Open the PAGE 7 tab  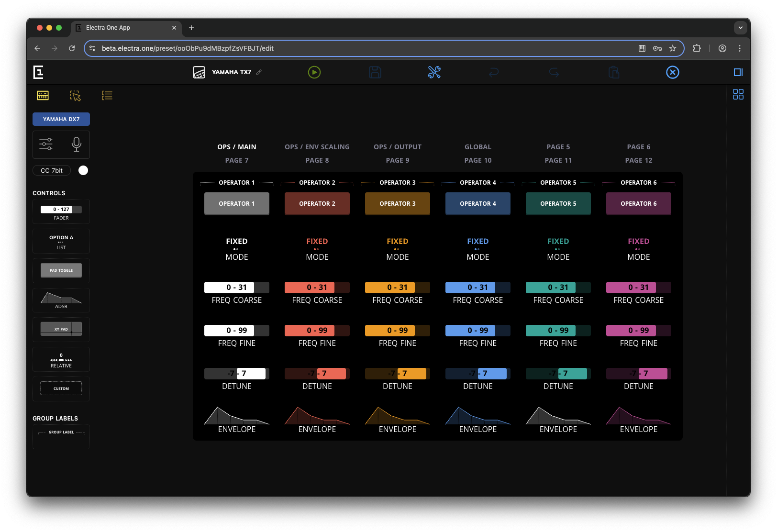tap(237, 160)
